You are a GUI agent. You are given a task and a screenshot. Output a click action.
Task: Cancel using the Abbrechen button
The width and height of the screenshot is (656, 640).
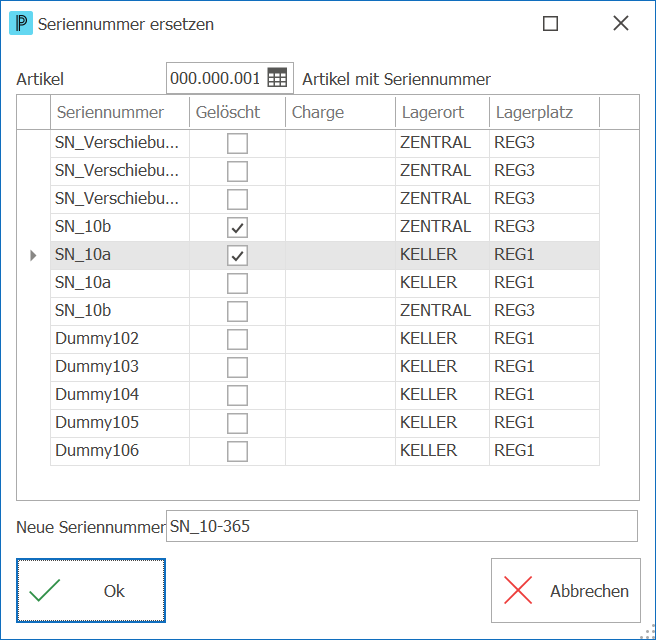click(566, 591)
